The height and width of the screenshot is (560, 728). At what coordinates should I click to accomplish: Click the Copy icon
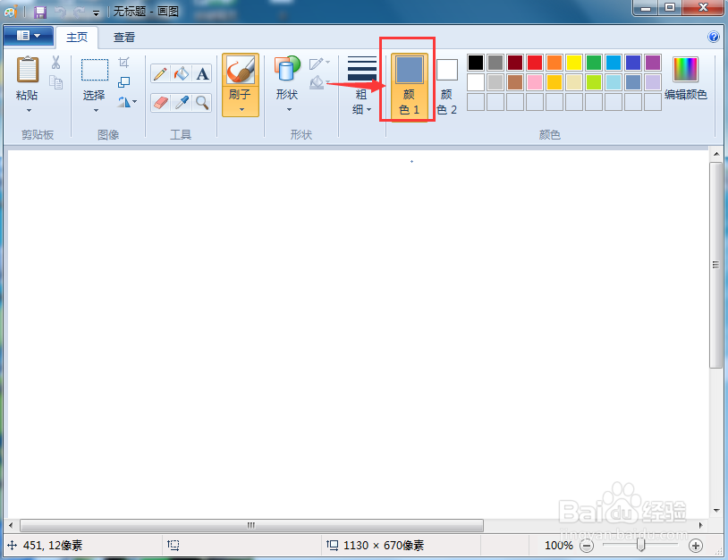point(56,82)
